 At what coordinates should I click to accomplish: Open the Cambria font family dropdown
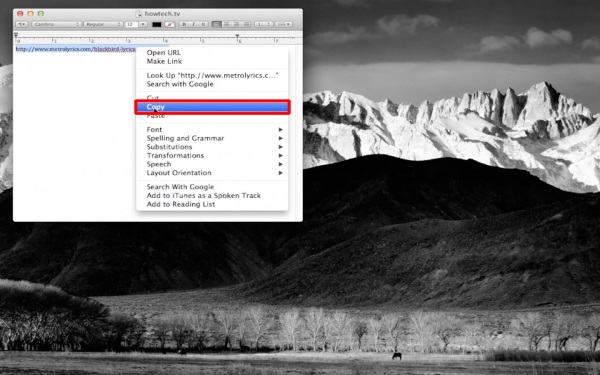tap(57, 24)
